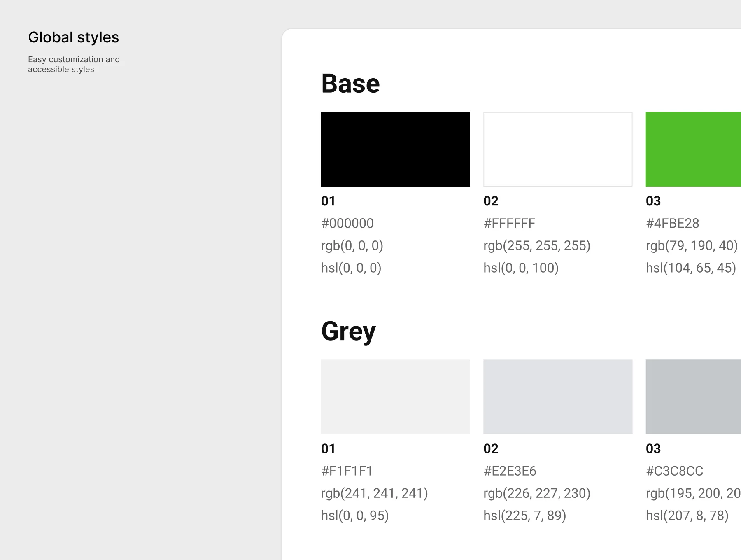This screenshot has height=560, width=741.
Task: Select the rgb(0, 0, 0) value
Action: [x=352, y=246]
